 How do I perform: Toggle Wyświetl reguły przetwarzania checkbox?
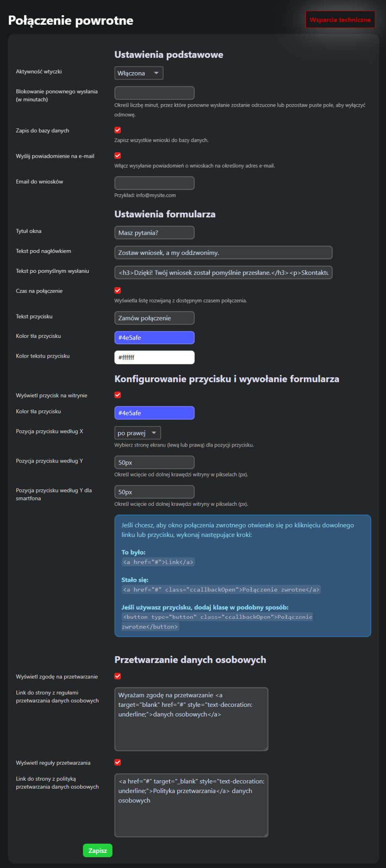point(118,762)
